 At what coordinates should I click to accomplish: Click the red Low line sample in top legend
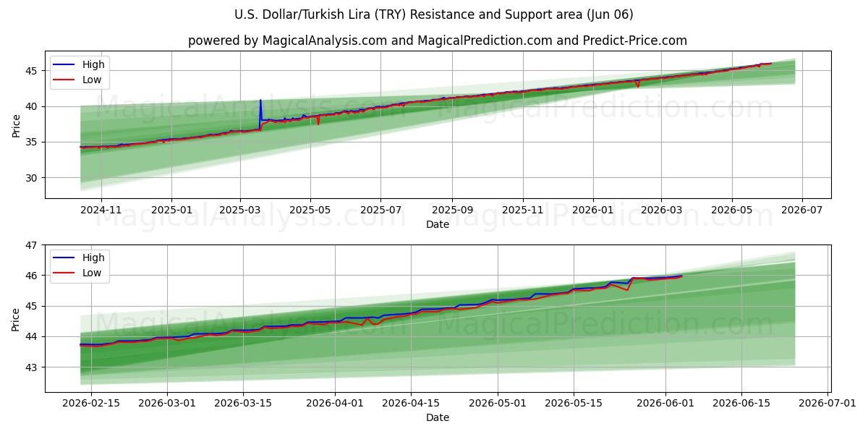coord(65,80)
